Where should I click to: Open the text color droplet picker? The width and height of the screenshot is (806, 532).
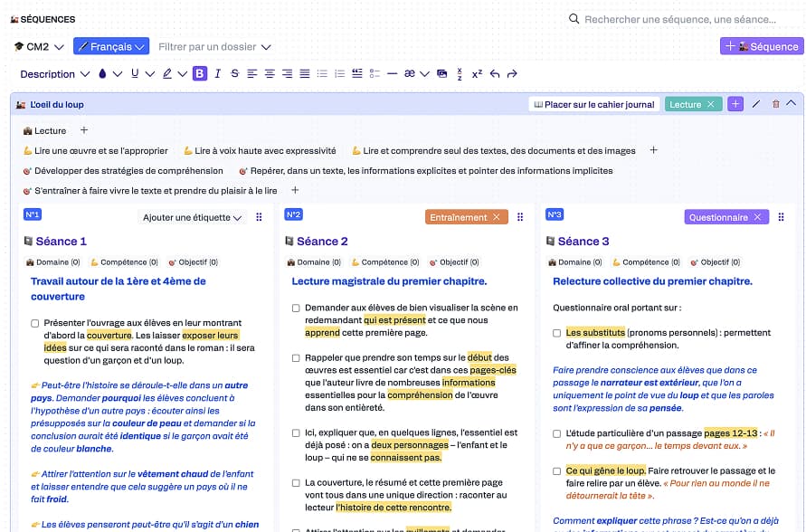click(102, 74)
